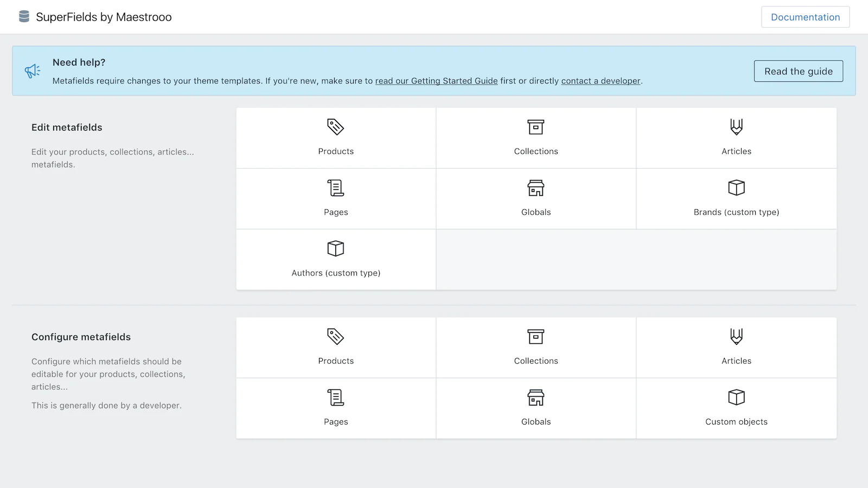This screenshot has height=488, width=868.
Task: Select Articles pen icon under Configure metafields
Action: (x=736, y=337)
